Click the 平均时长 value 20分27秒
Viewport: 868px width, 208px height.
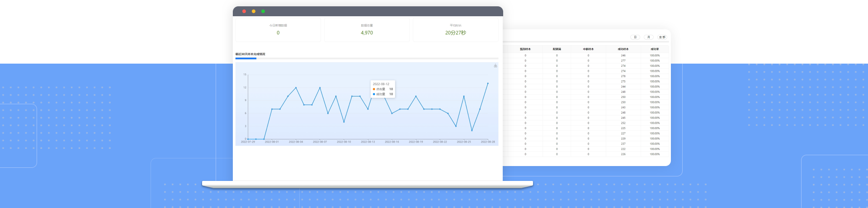click(455, 33)
